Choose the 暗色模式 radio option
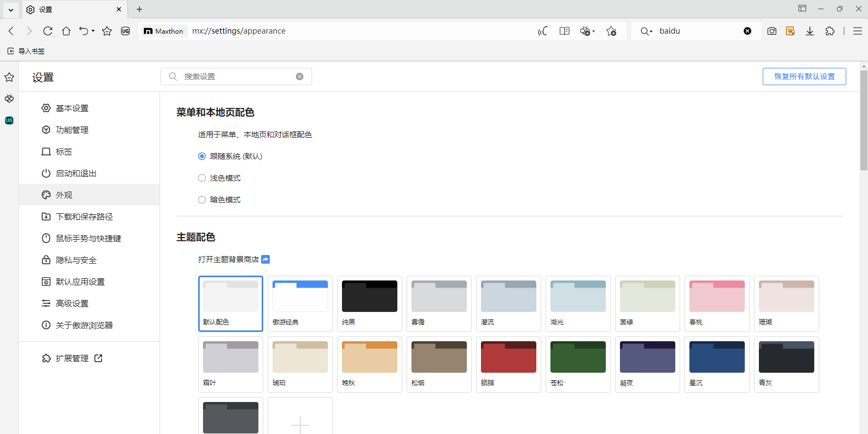 point(202,200)
